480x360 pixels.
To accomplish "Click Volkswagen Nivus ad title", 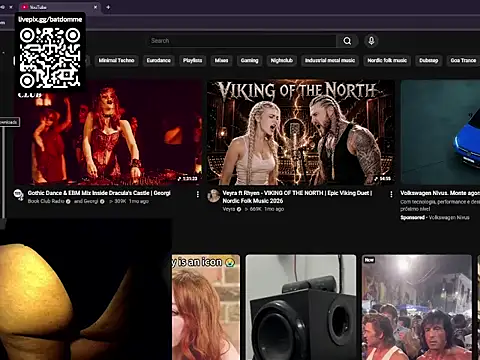I will [440, 193].
